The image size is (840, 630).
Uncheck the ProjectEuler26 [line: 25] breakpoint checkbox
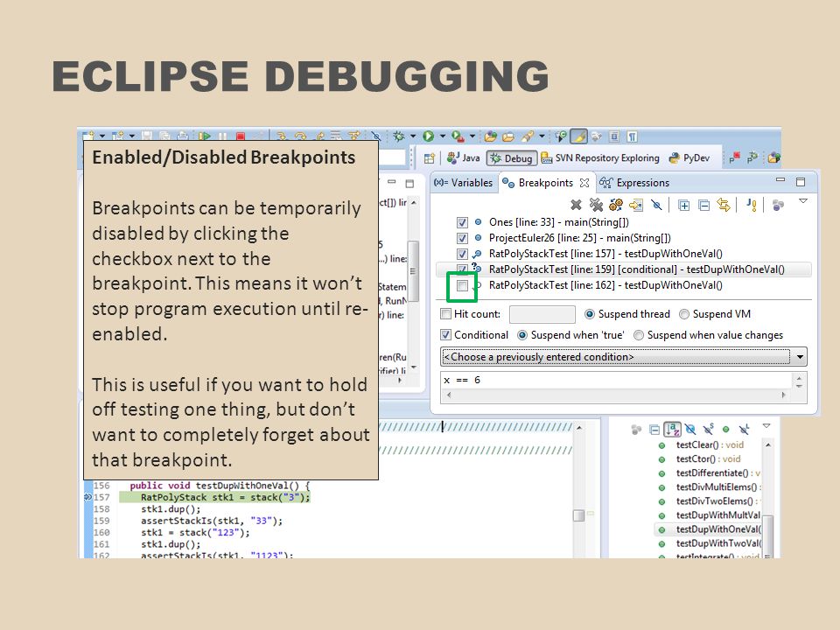pos(462,238)
